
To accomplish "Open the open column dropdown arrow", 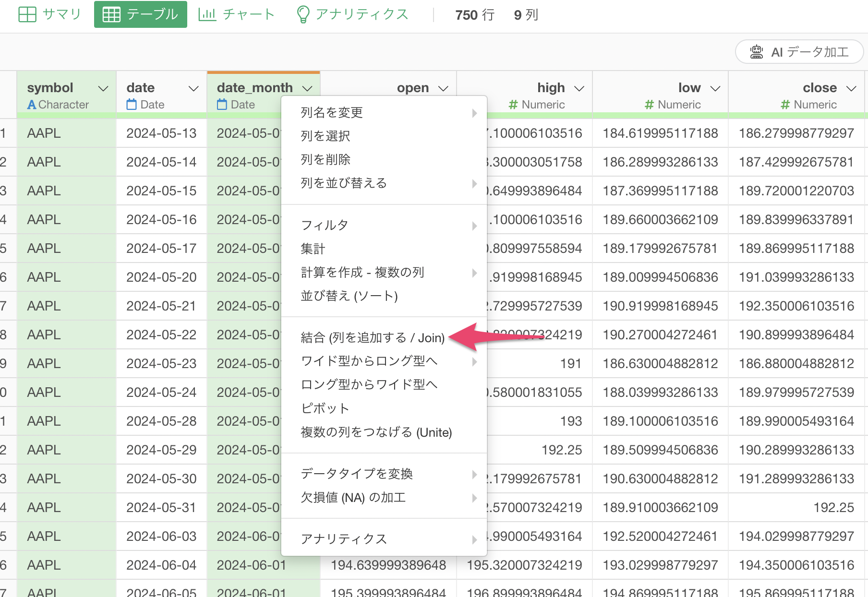I will click(x=443, y=88).
